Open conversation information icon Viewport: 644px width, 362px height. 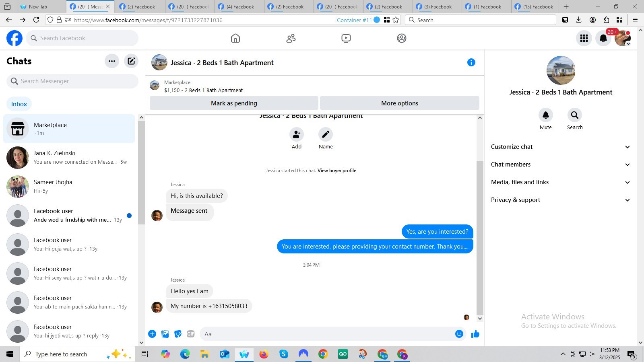(471, 62)
